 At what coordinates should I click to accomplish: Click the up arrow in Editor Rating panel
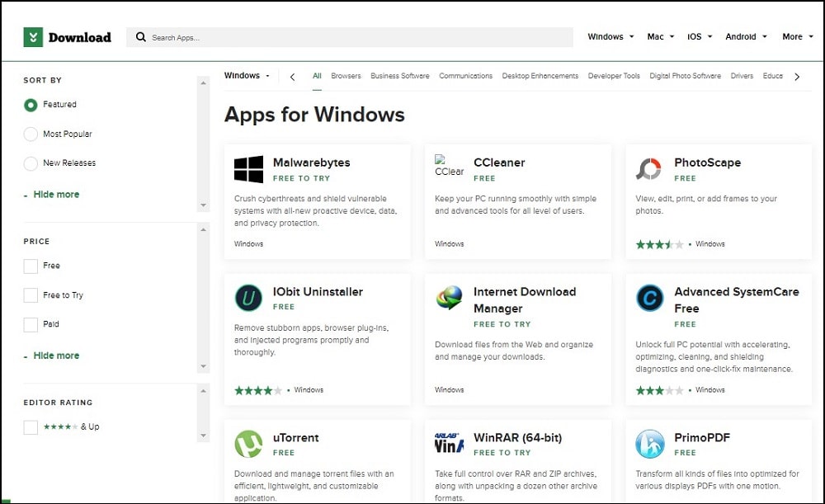coord(203,391)
